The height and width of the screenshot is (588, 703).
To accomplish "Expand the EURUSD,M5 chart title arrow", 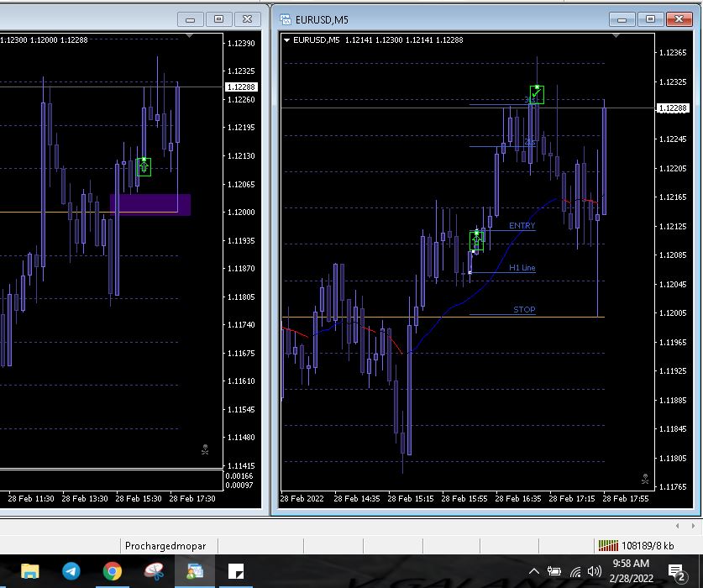I will click(287, 40).
